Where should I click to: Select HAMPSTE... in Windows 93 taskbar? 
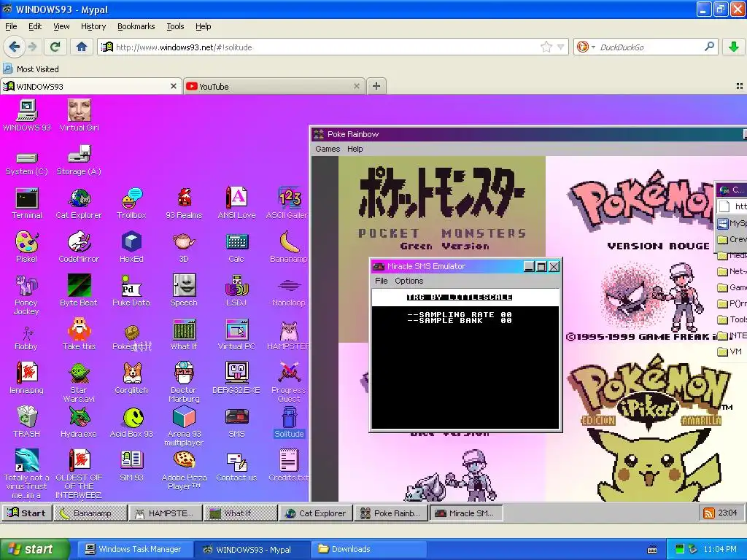pos(166,513)
